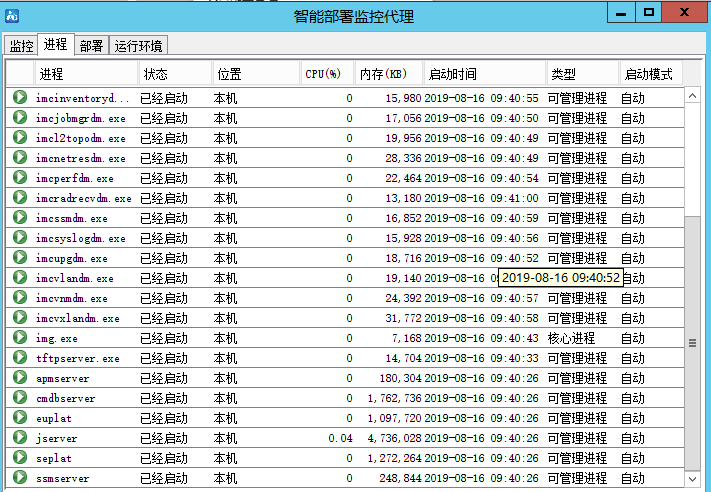The width and height of the screenshot is (711, 492).
Task: Sort by the 位置 column header
Action: coord(256,74)
